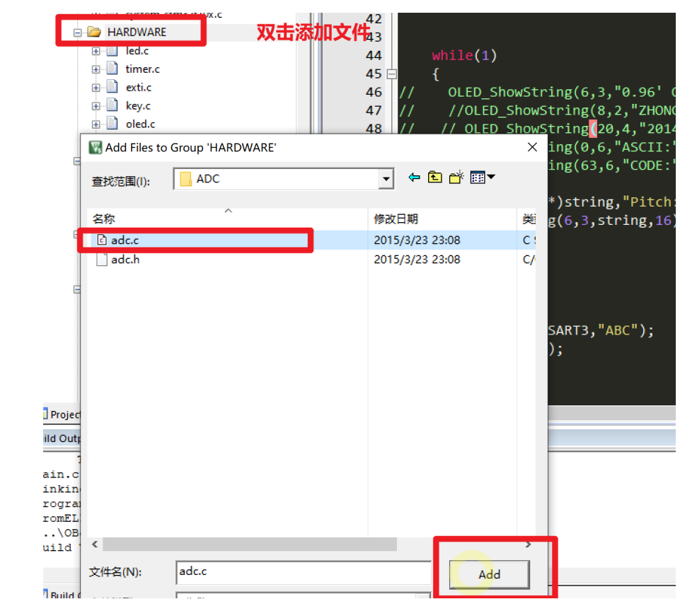Click Add button to add adc.c
The height and width of the screenshot is (616, 697).
pos(489,574)
